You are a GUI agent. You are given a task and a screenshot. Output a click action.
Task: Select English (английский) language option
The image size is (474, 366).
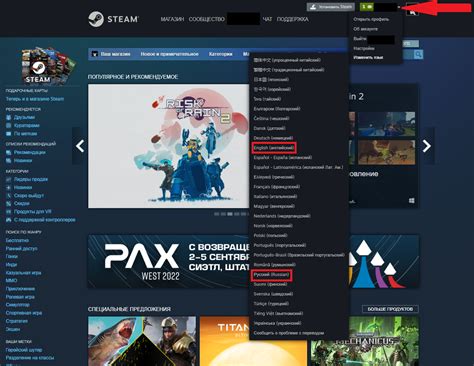tap(274, 148)
